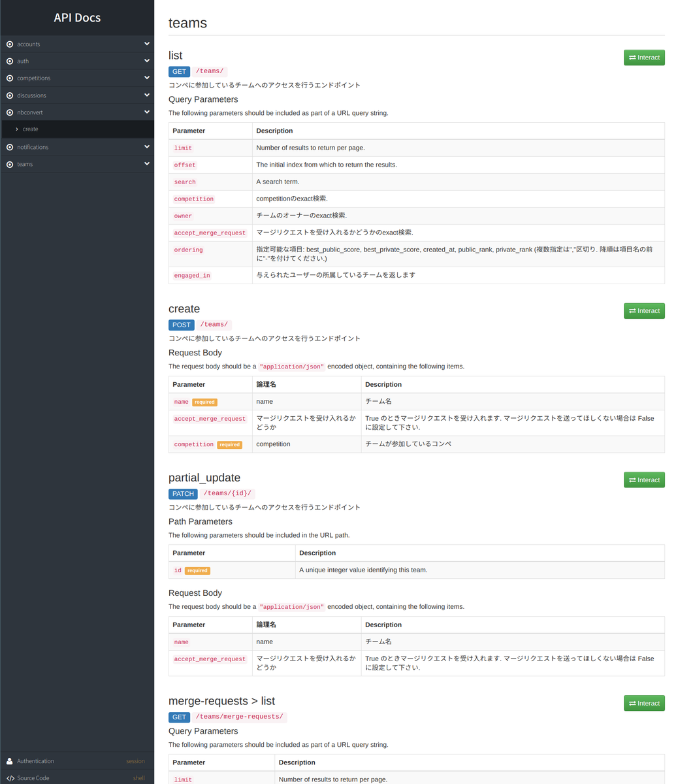Click the PATCH badge of partial_update

coord(183,494)
